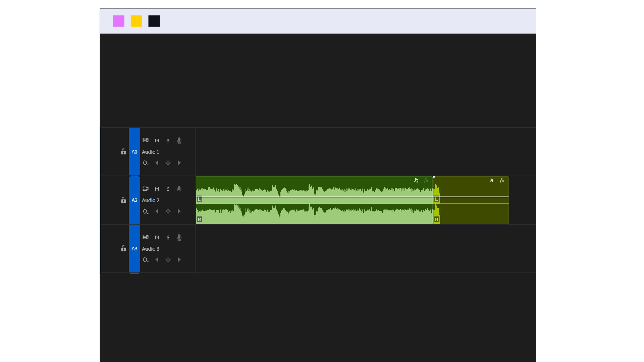Solo the Audio 2 track
Screen dimensions: 644x362
pos(168,189)
